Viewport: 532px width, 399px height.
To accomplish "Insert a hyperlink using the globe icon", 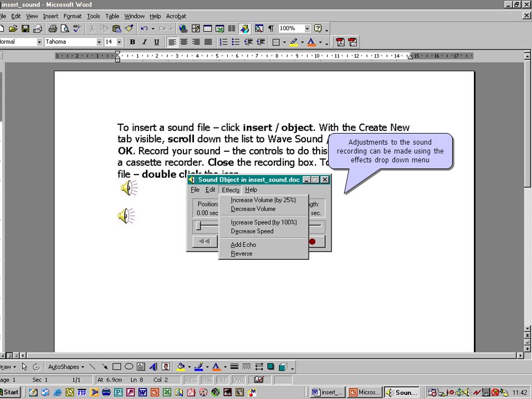I will pyautogui.click(x=183, y=28).
